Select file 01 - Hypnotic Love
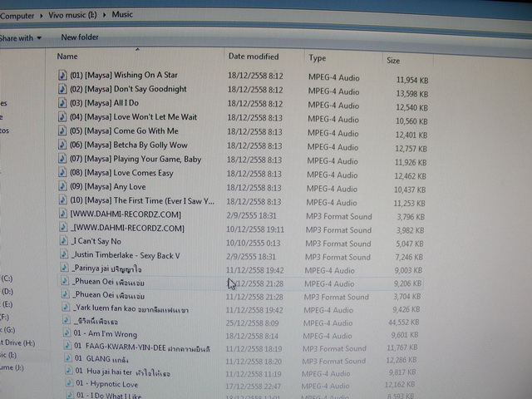Screen dimensions: 532x399 (107, 384)
